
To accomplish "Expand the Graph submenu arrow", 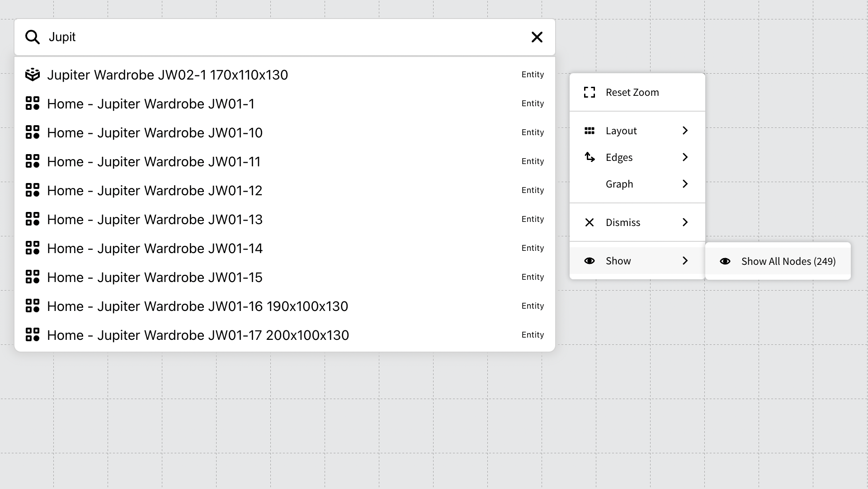I will (685, 184).
